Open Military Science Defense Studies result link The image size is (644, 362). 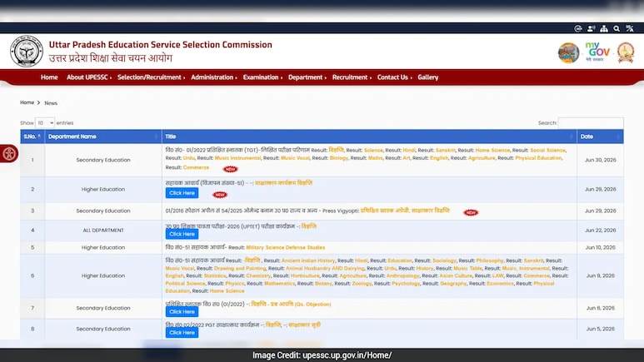(x=286, y=247)
